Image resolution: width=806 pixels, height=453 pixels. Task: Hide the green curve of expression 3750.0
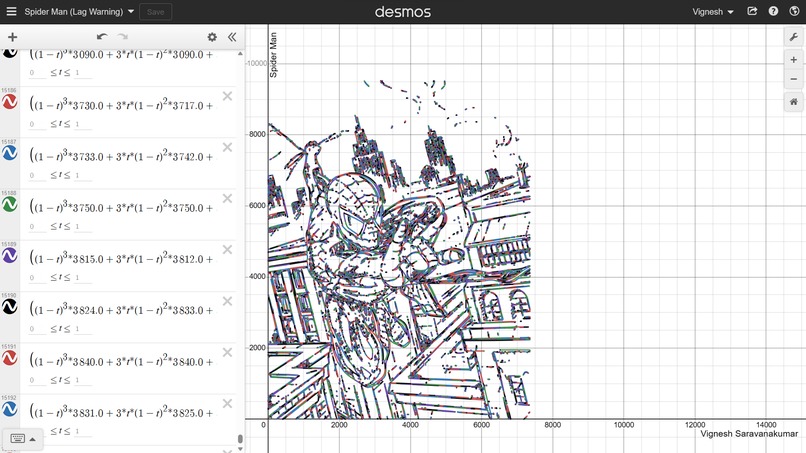pos(10,204)
